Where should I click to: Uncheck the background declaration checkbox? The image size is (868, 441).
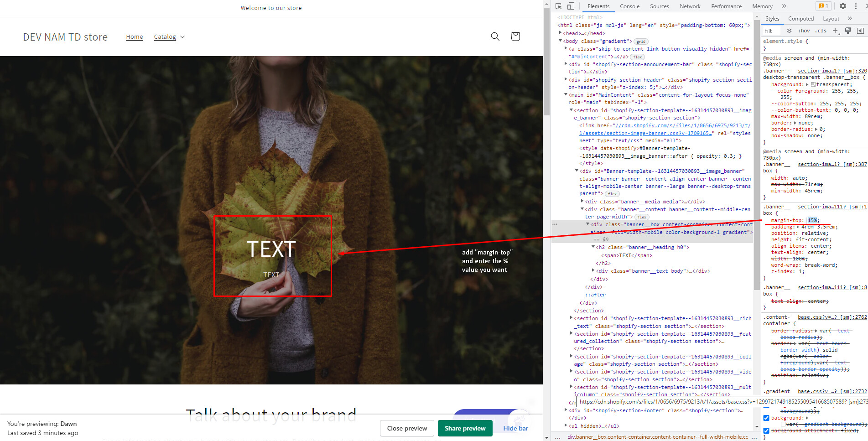pos(766,418)
